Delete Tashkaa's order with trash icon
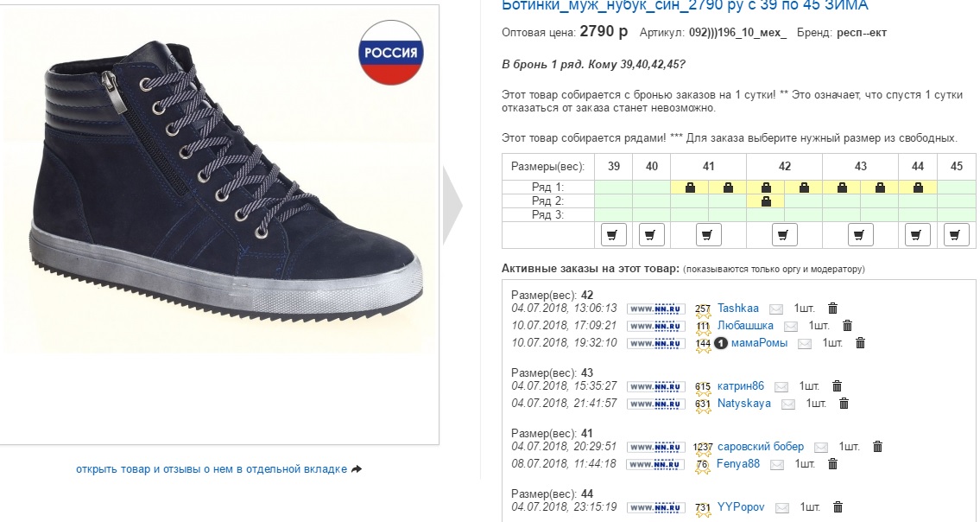 click(832, 309)
